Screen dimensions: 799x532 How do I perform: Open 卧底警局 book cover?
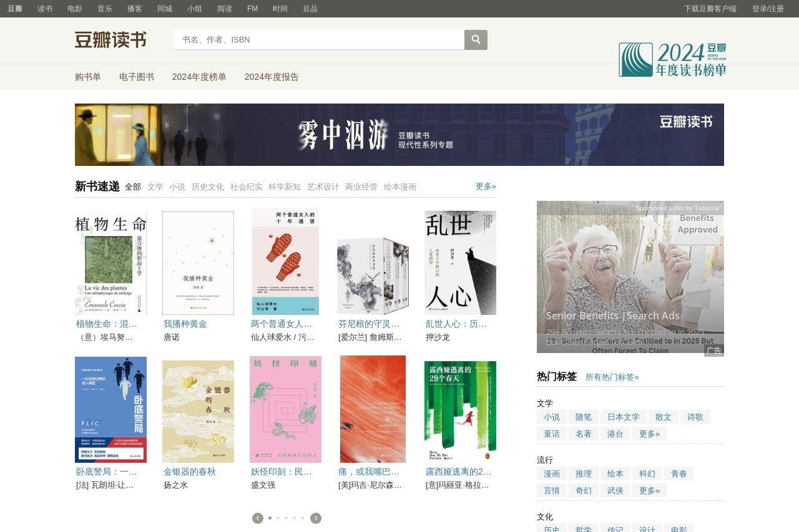110,410
